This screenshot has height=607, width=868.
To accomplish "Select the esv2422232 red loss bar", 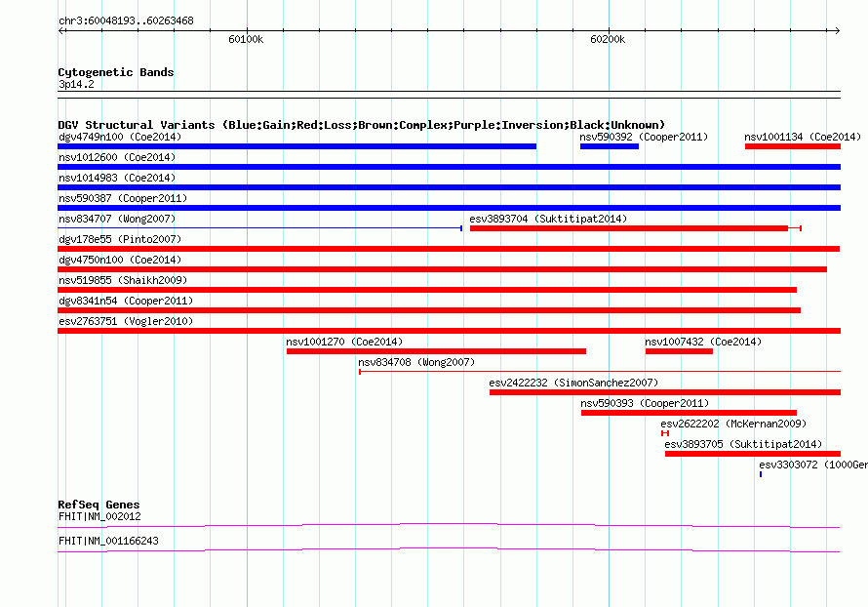I will 665,392.
